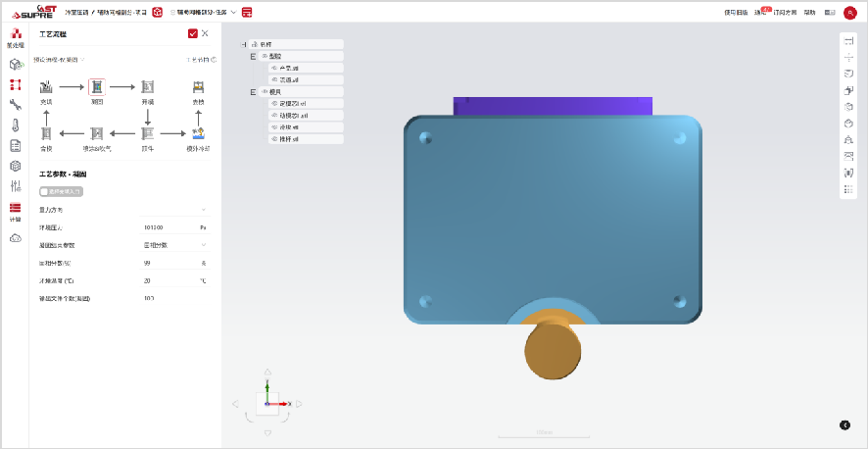Click the top icon in right view toolbar
This screenshot has width=868, height=449.
[x=848, y=40]
